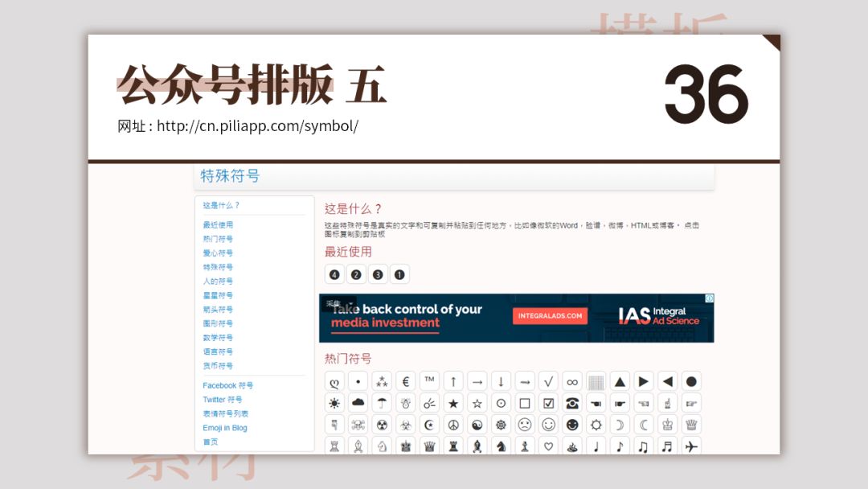Click the beamed music notes symbol
The height and width of the screenshot is (489, 868).
tap(642, 445)
